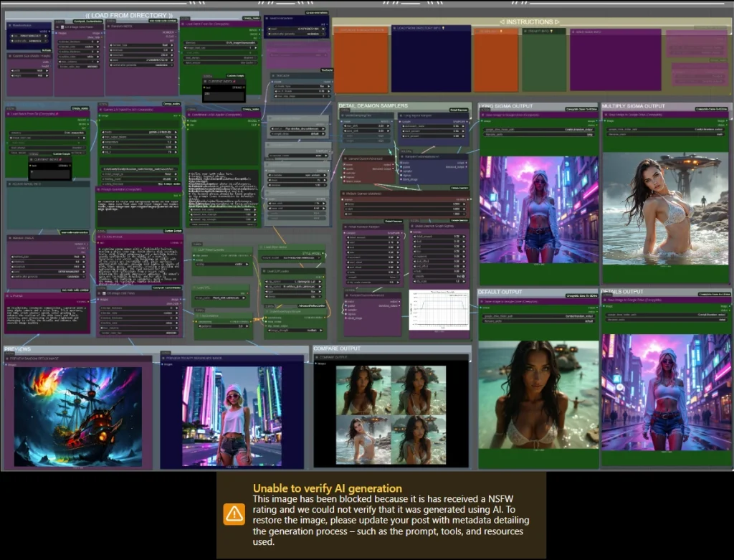The width and height of the screenshot is (734, 560).
Task: Collapse the Multiply Sigmas (stateless) node
Action: (345, 194)
